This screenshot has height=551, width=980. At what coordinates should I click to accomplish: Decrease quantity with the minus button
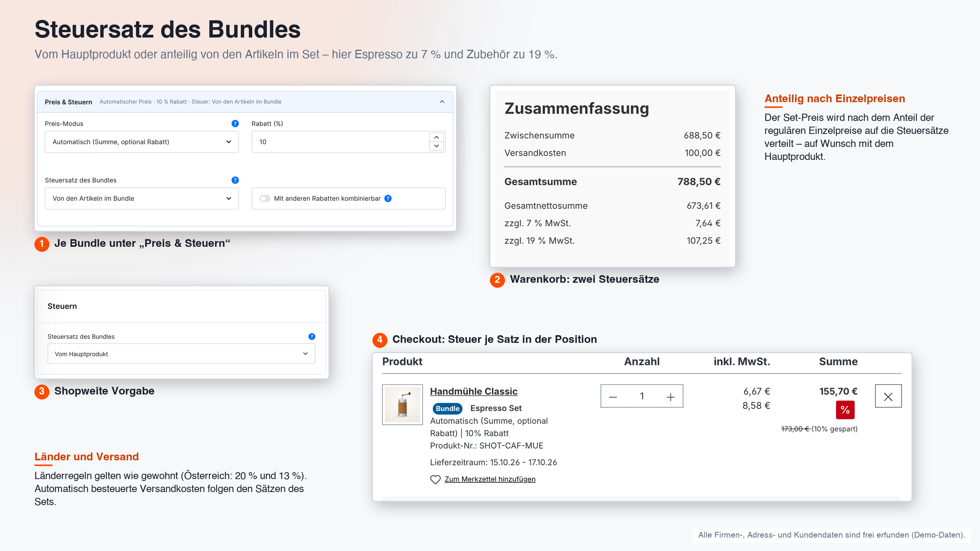(x=613, y=397)
